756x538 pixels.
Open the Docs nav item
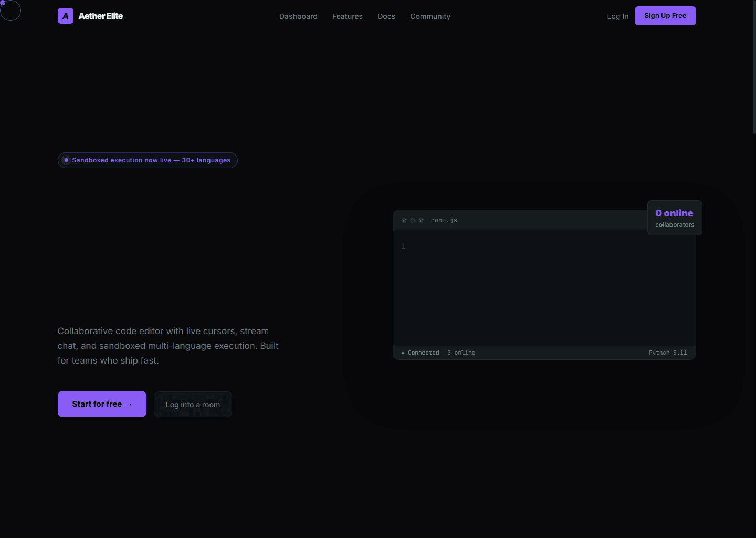[x=386, y=16]
